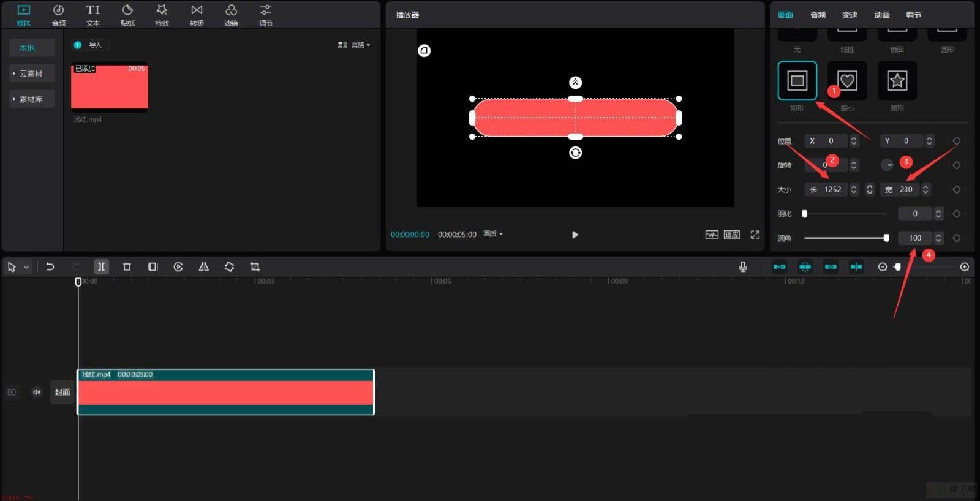Play the preview in player
This screenshot has height=501, width=980.
(x=575, y=235)
